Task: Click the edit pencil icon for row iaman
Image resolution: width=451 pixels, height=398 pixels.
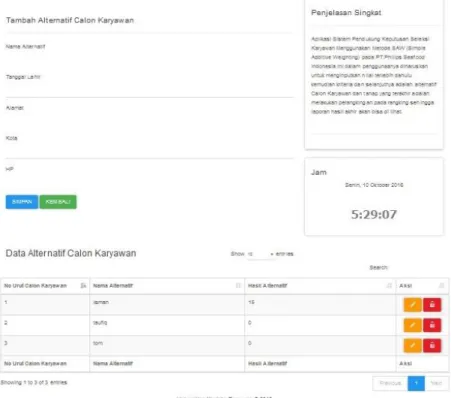Action: pyautogui.click(x=413, y=305)
